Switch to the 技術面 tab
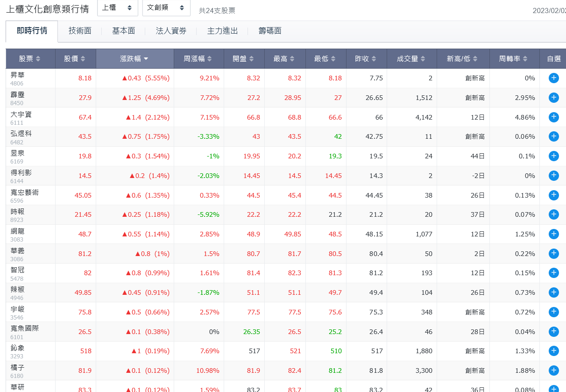Viewport: 566px width, 392px height. pos(80,31)
